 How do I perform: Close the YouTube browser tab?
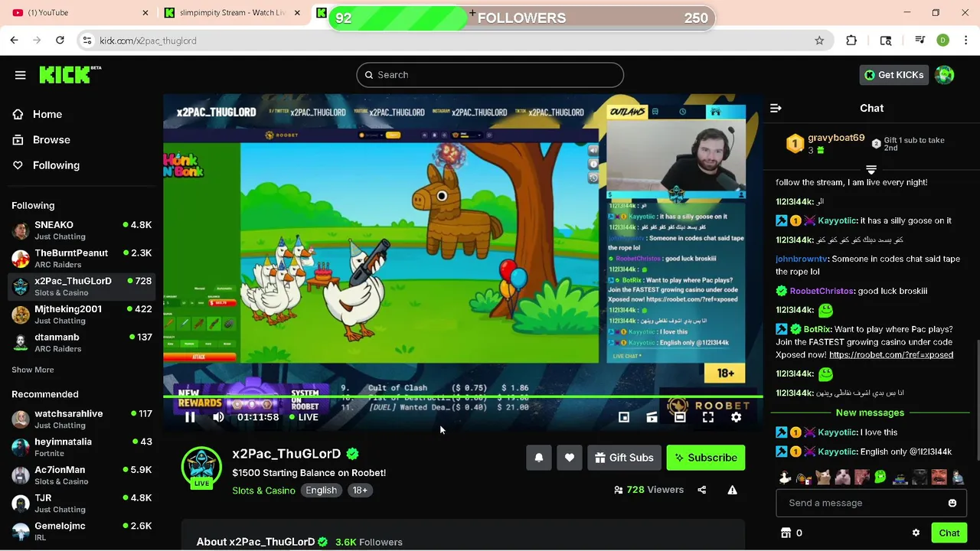pos(145,13)
